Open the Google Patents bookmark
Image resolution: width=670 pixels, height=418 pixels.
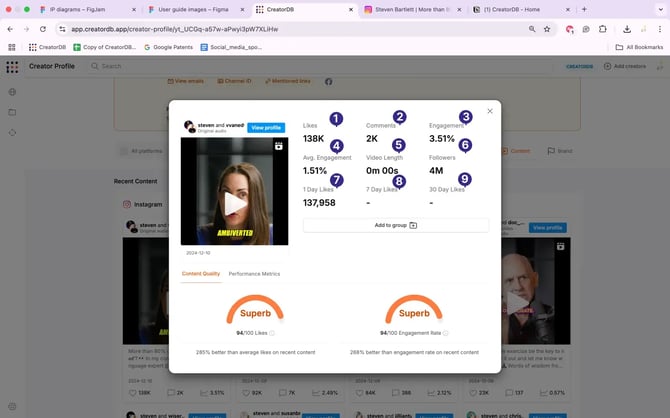click(x=171, y=47)
